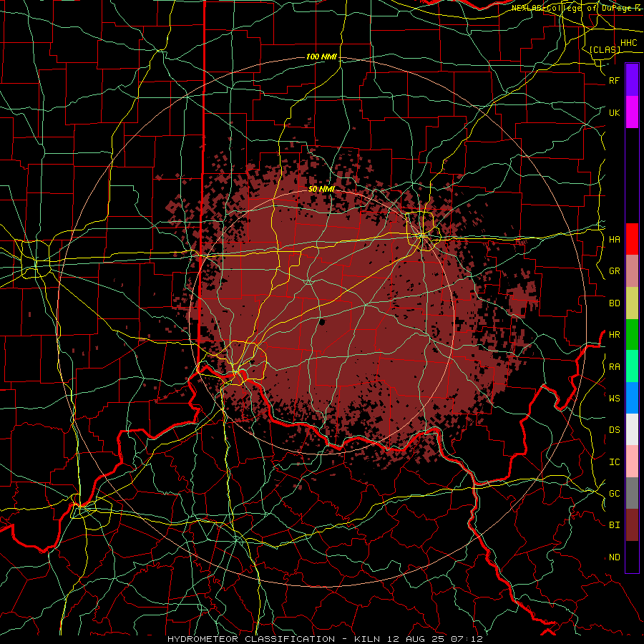Image resolution: width=644 pixels, height=644 pixels.
Task: Choose the light pink IC legend swatch
Action: 632,462
